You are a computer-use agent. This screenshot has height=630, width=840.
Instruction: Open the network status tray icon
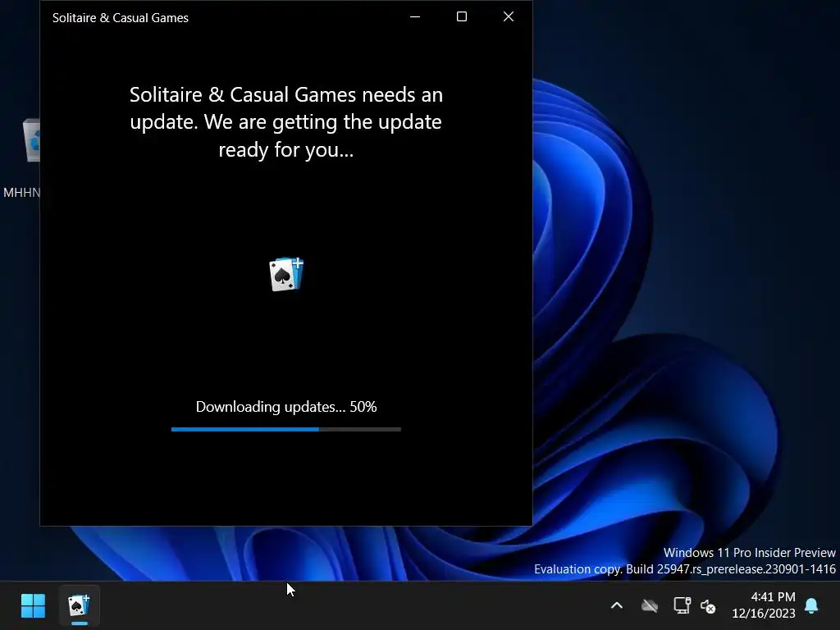[x=682, y=605]
